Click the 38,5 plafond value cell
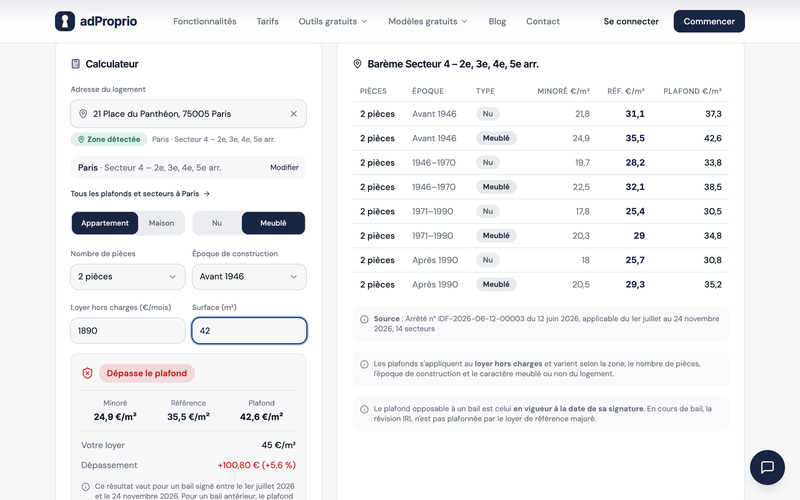This screenshot has height=500, width=800. [x=713, y=187]
